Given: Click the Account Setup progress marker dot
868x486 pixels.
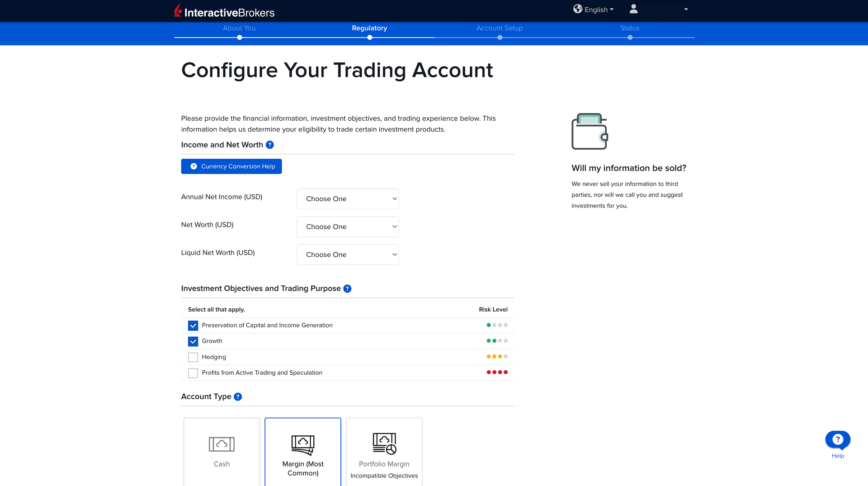Looking at the screenshot, I should [500, 38].
